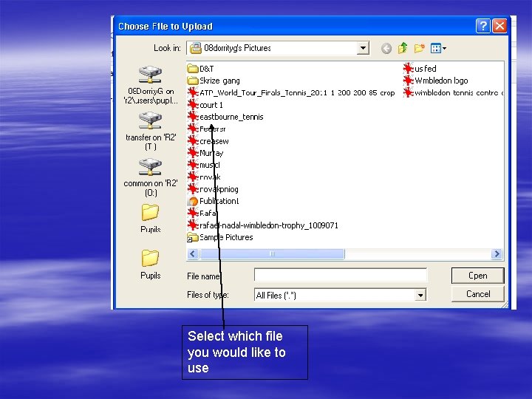Close the Choose File to Upload dialog

click(x=499, y=26)
